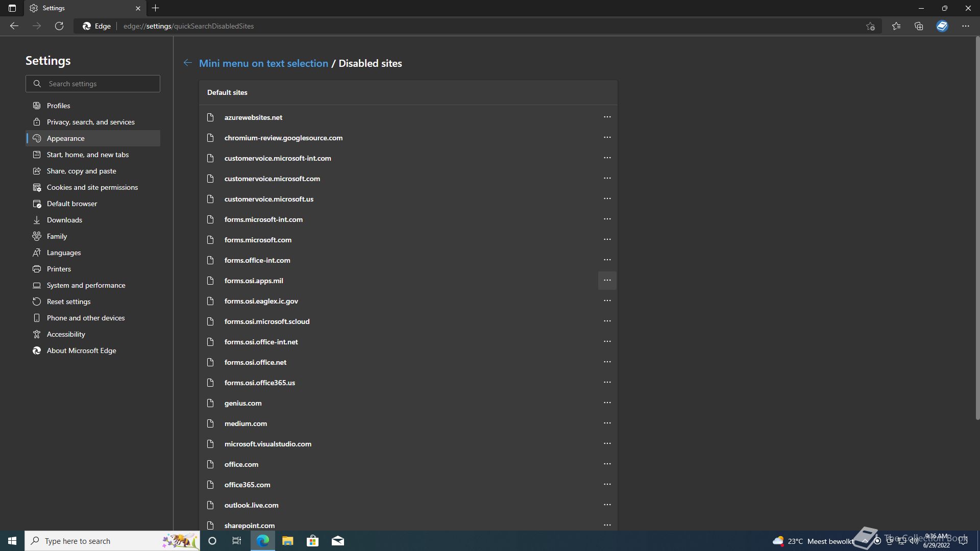Image resolution: width=980 pixels, height=551 pixels.
Task: Expand the options menu for medium.com
Action: (x=607, y=423)
